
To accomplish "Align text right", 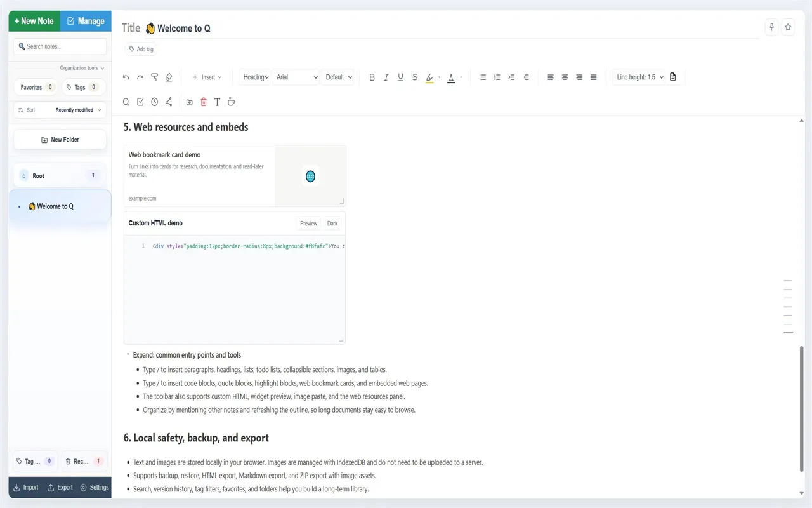I will pos(579,77).
